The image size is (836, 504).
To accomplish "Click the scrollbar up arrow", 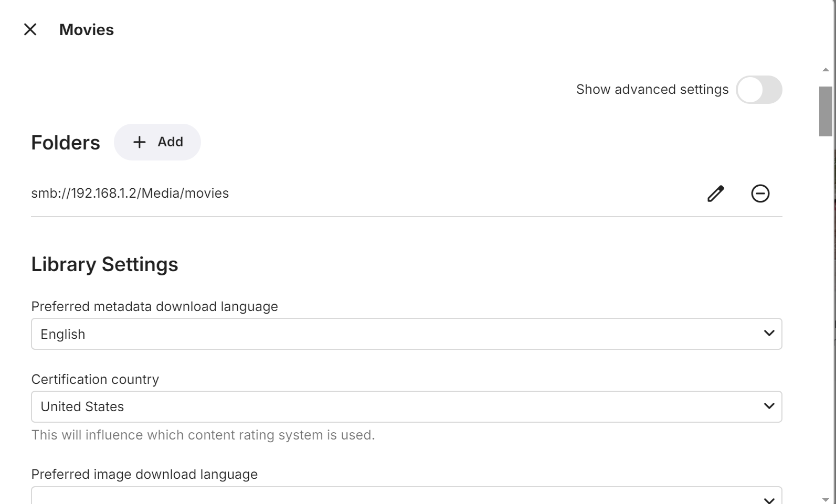I will [826, 70].
